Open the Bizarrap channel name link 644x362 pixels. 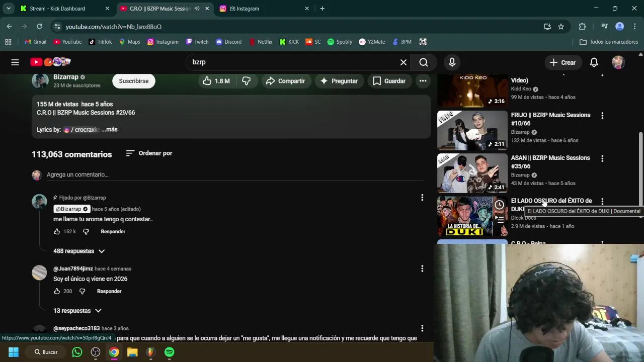pyautogui.click(x=66, y=77)
